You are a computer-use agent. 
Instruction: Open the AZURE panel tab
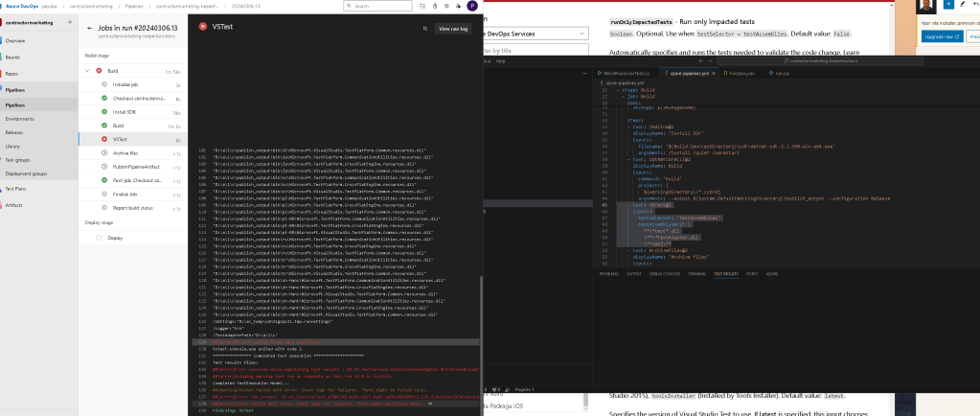point(772,274)
